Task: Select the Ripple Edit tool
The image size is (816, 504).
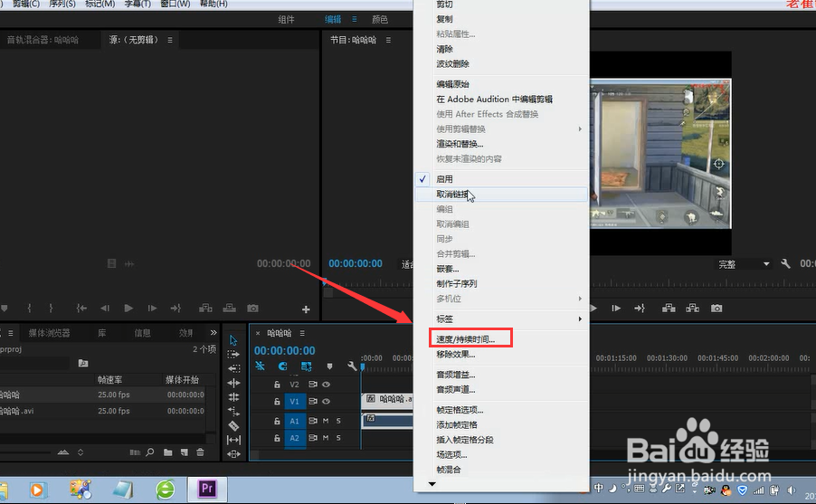Action: coord(233,383)
